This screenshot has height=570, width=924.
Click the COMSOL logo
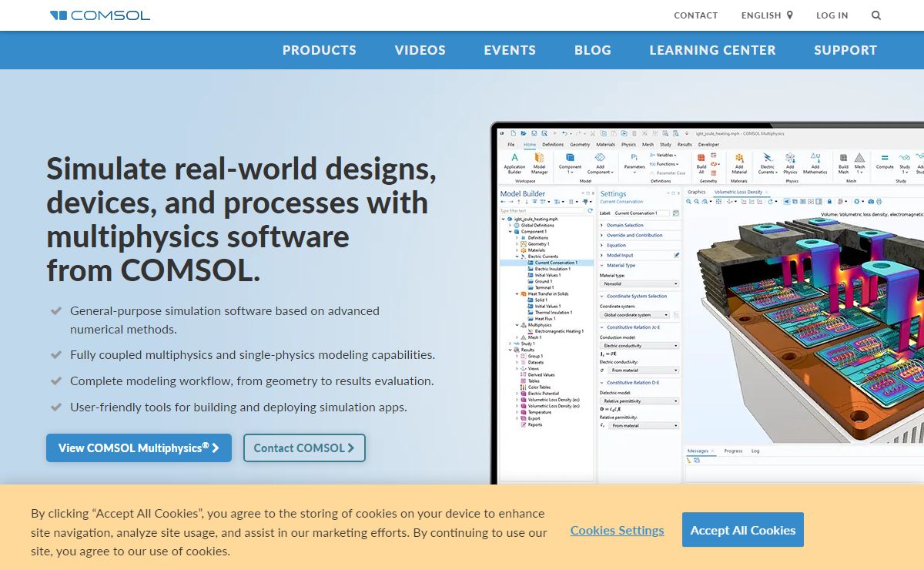click(100, 15)
